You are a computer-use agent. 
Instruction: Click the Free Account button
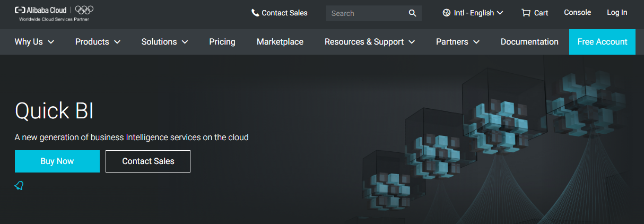pos(602,42)
